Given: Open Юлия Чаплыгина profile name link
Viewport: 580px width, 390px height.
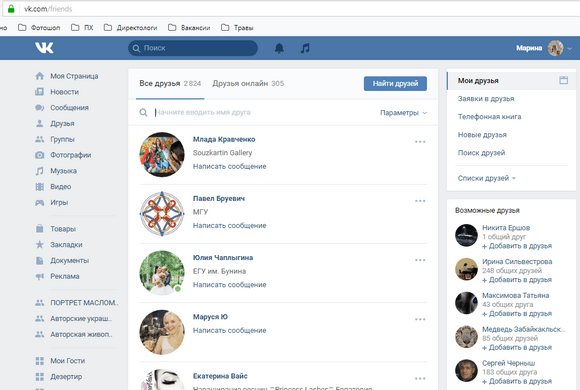Looking at the screenshot, I should click(x=223, y=258).
